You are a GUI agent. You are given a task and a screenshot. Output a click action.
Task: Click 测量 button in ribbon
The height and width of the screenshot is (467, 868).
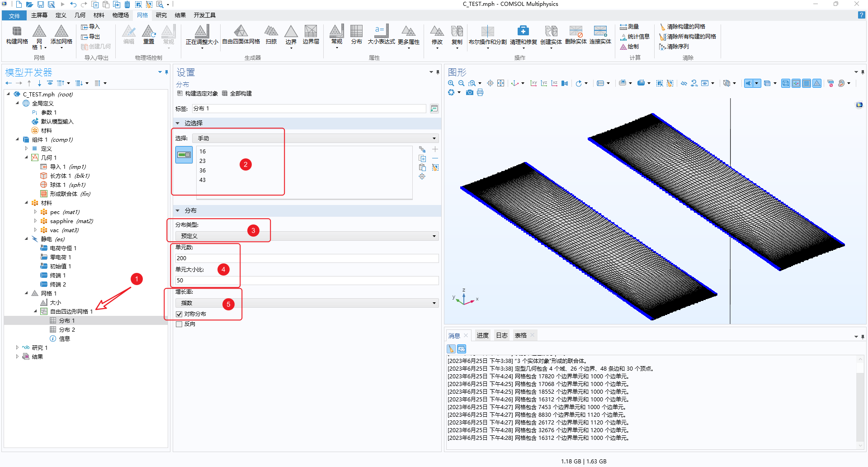tap(629, 27)
